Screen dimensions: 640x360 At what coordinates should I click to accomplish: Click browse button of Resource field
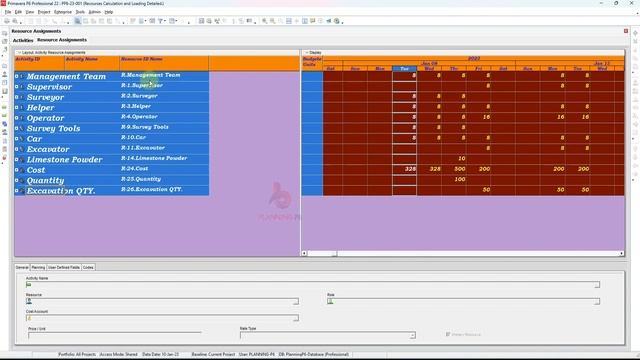click(x=296, y=302)
